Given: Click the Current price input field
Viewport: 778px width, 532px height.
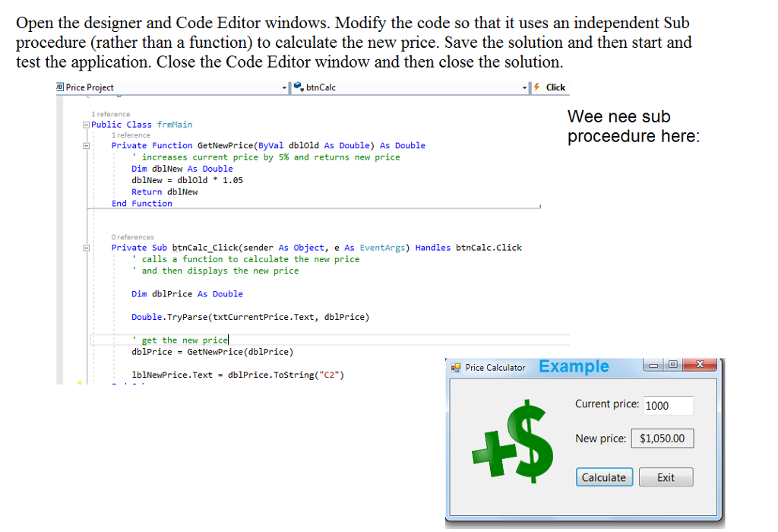Looking at the screenshot, I should (x=669, y=405).
